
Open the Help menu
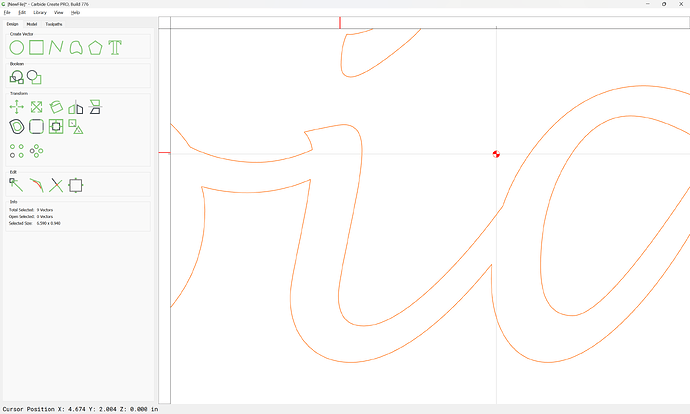[x=75, y=12]
